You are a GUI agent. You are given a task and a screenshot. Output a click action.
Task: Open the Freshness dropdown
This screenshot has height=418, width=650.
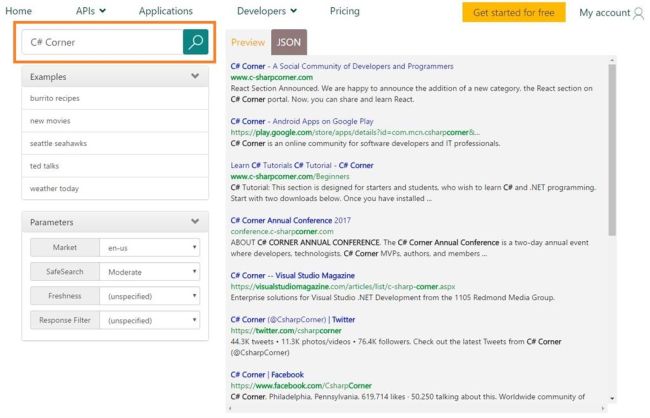[152, 296]
